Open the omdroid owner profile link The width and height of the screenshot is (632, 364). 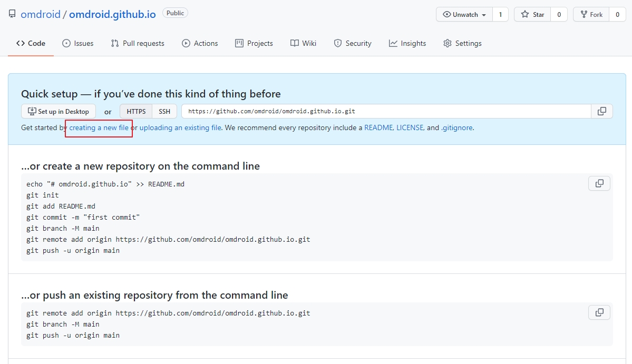click(40, 14)
